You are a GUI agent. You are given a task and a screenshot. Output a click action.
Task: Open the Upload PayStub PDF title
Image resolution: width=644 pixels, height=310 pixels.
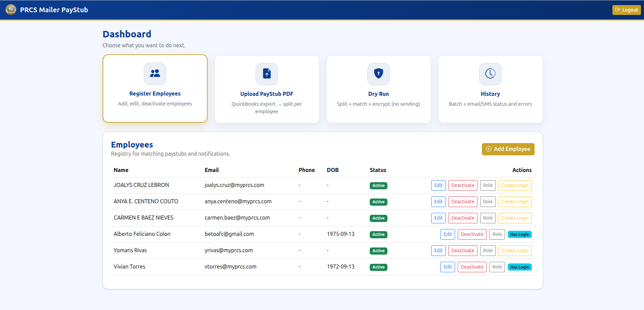click(267, 94)
